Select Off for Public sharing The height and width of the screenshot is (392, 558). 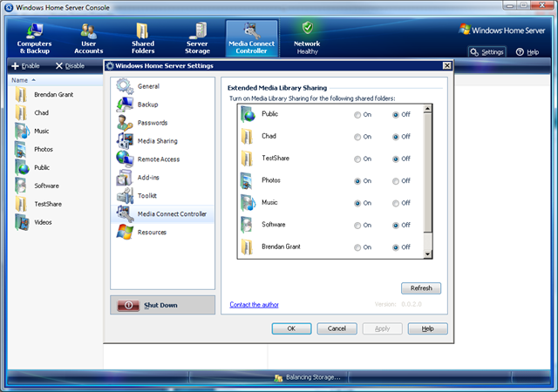(395, 115)
